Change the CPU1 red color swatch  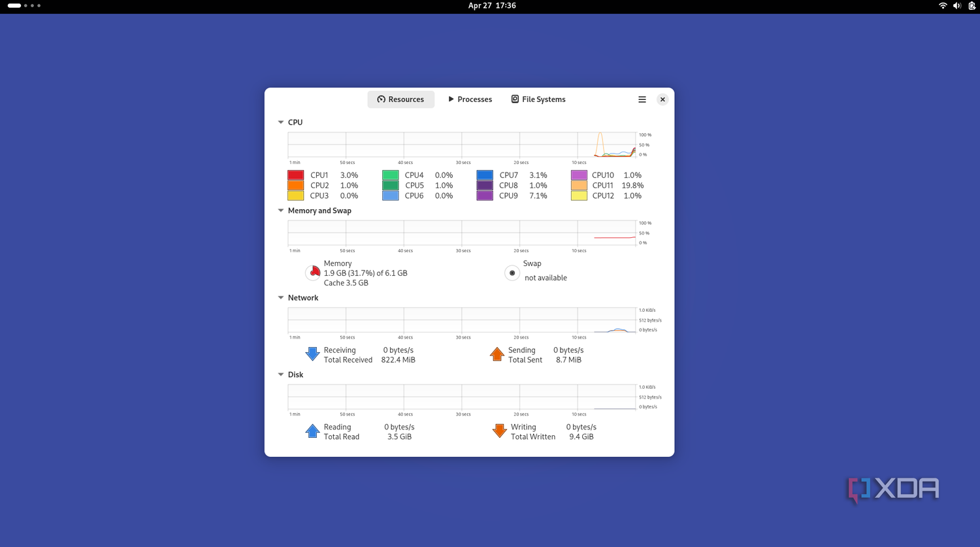295,175
